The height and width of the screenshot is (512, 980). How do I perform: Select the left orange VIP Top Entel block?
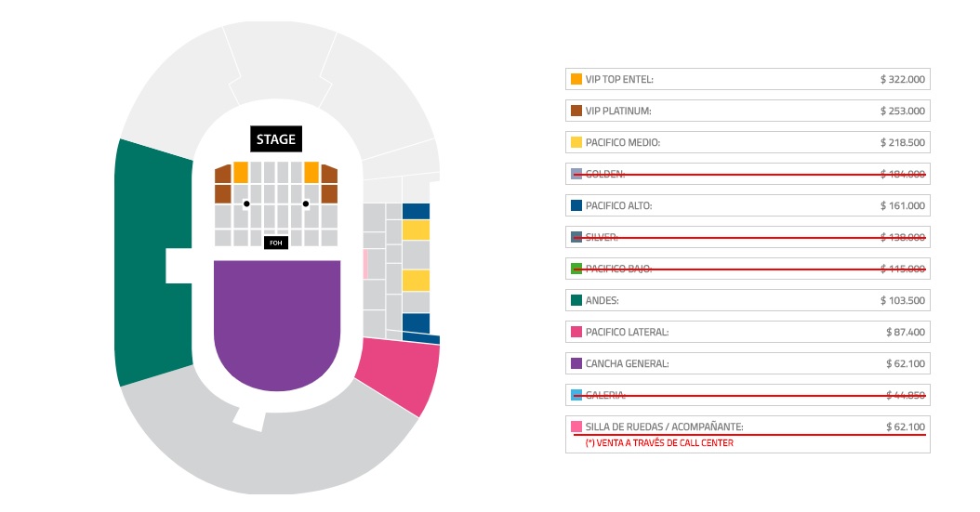pyautogui.click(x=241, y=172)
